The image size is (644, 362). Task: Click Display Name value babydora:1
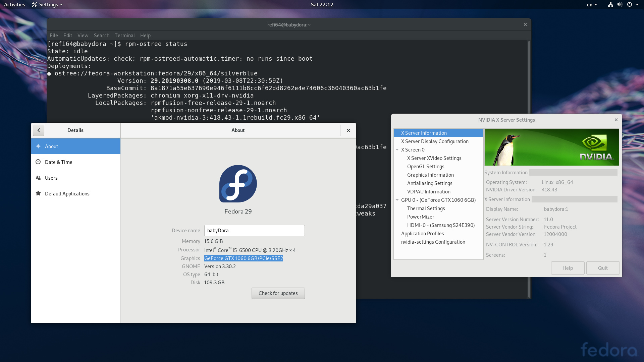click(556, 209)
